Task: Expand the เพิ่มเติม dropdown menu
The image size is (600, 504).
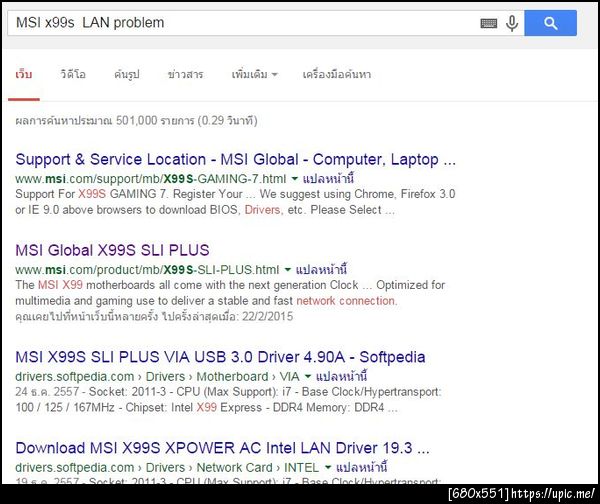Action: 254,74
